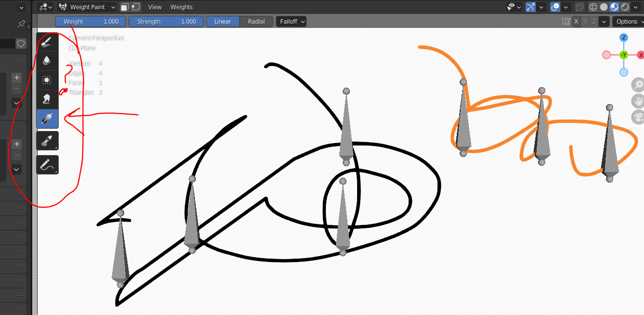This screenshot has width=644, height=315.
Task: Select the Gradient weight tool
Action: (47, 119)
